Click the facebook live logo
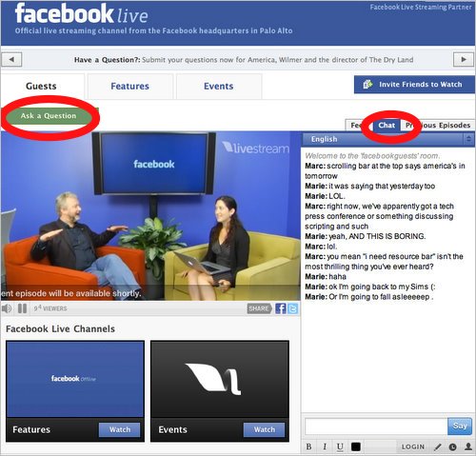Image resolution: width=476 pixels, height=456 pixels. click(x=82, y=14)
